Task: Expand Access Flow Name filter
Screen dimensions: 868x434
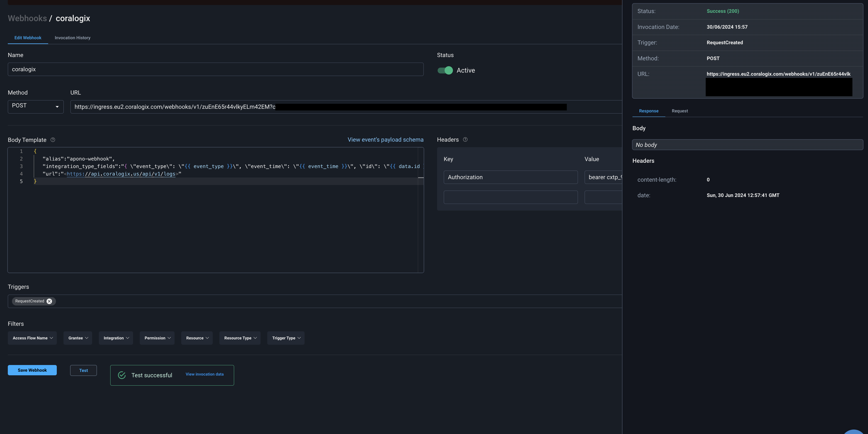Action: 32,338
